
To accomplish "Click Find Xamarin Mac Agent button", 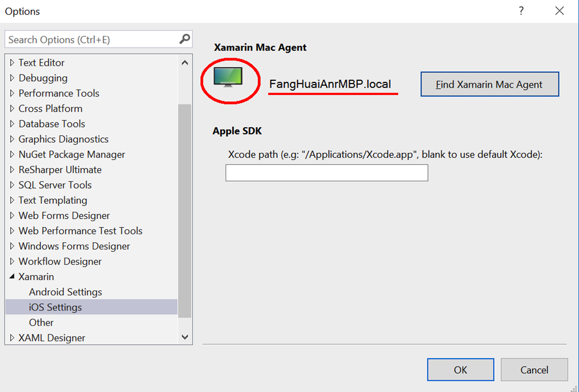I will [x=490, y=84].
